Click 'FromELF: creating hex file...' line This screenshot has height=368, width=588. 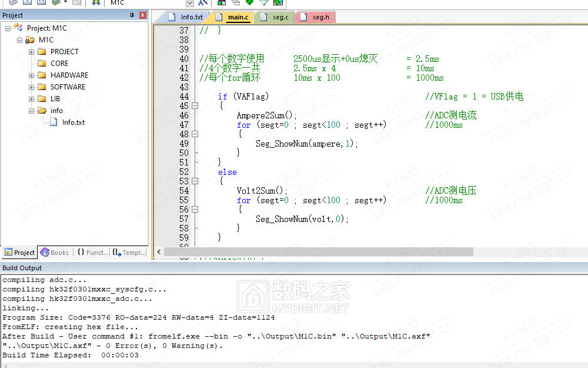(x=70, y=327)
